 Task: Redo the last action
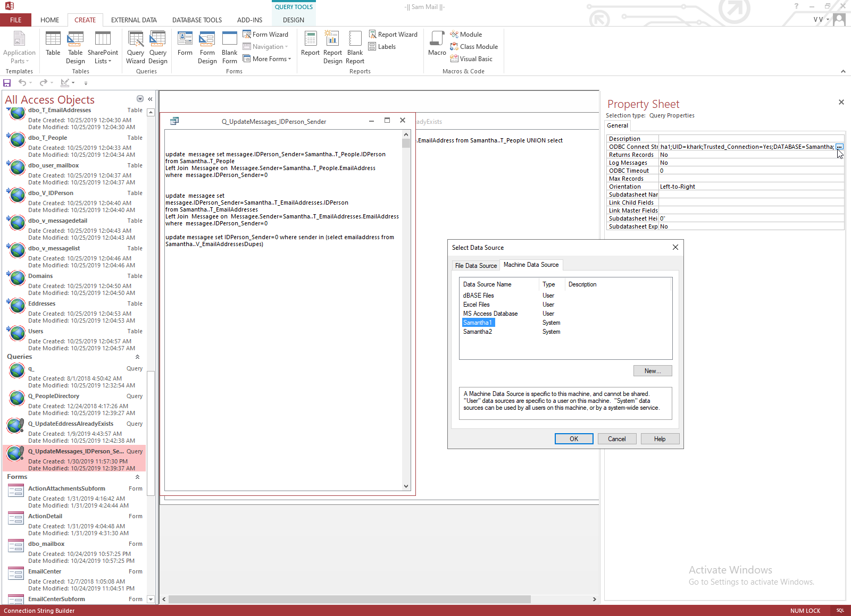pos(44,83)
